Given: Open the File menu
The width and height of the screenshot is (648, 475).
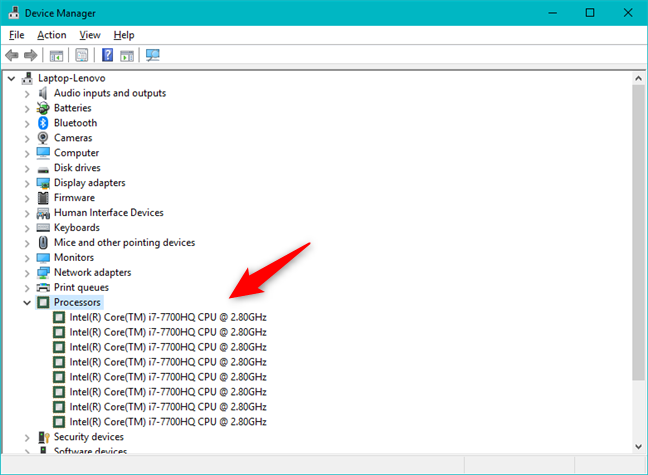Looking at the screenshot, I should click(17, 35).
